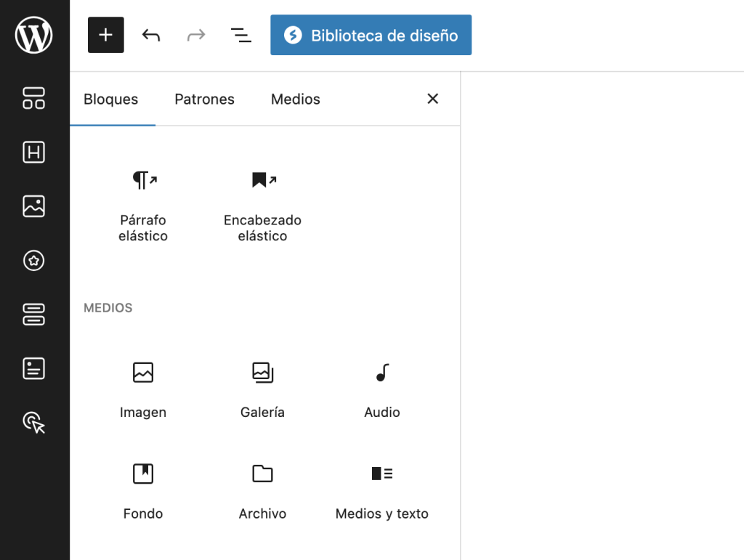The image size is (744, 560).
Task: Insert the Galería block icon
Action: 262,373
